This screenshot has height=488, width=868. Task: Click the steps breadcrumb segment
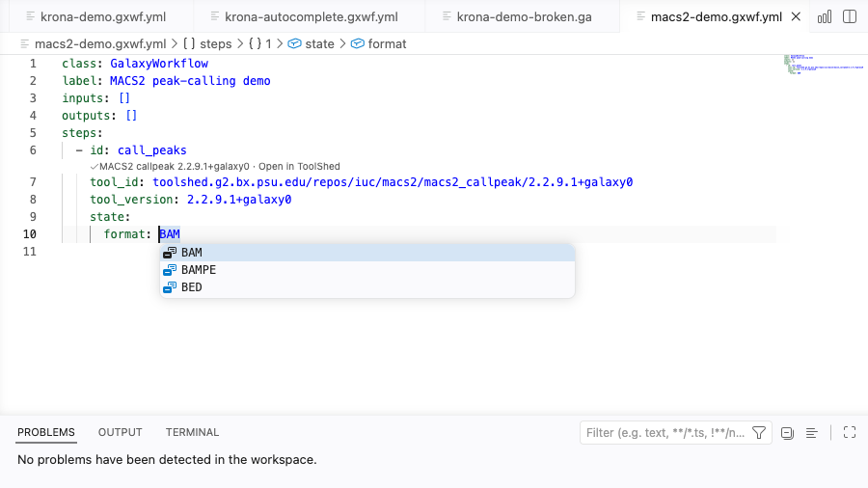(215, 43)
